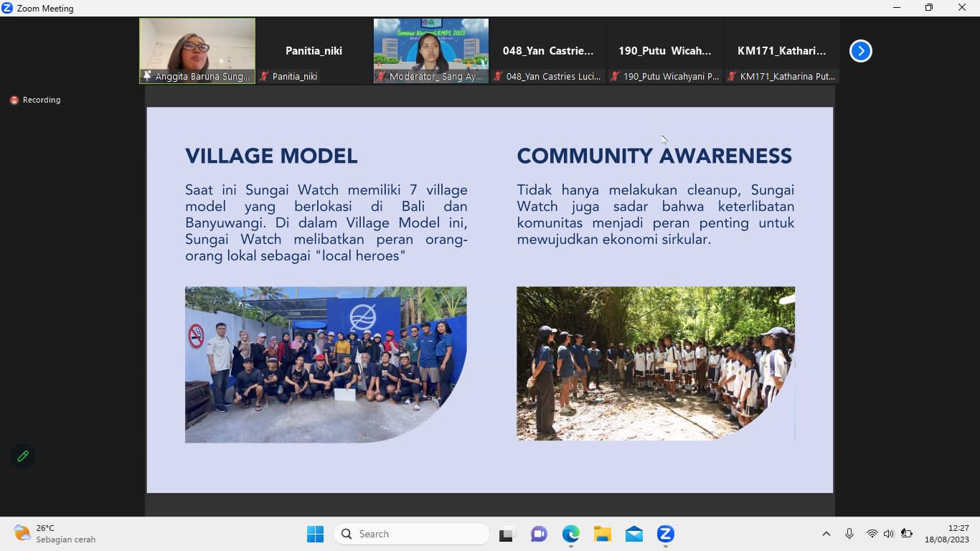Open the clock showing 12:27 18/08/2023
Image resolution: width=980 pixels, height=551 pixels.
(946, 534)
